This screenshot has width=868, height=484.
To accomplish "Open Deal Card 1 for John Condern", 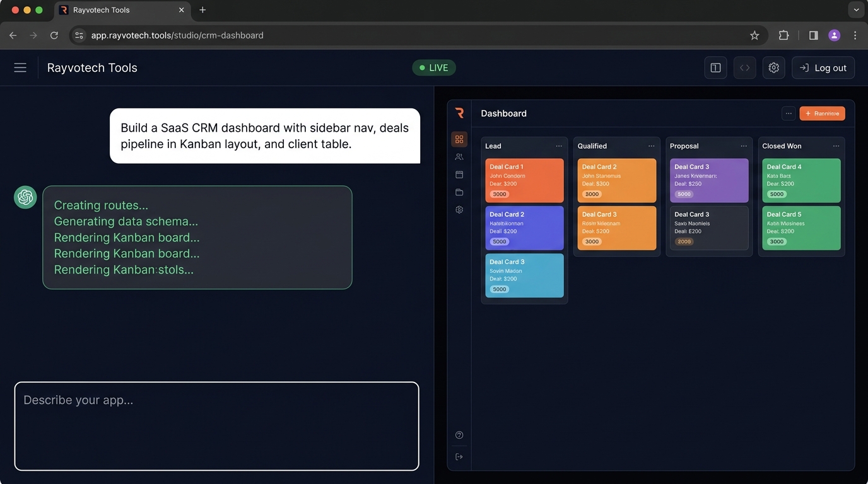I will pyautogui.click(x=524, y=180).
